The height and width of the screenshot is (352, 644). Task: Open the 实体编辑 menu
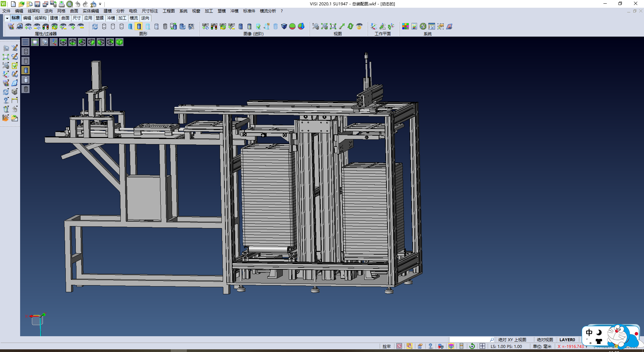point(91,11)
